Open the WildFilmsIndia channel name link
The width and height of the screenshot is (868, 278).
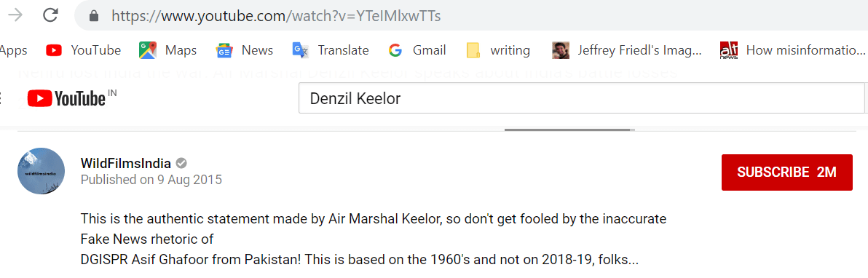(x=126, y=163)
